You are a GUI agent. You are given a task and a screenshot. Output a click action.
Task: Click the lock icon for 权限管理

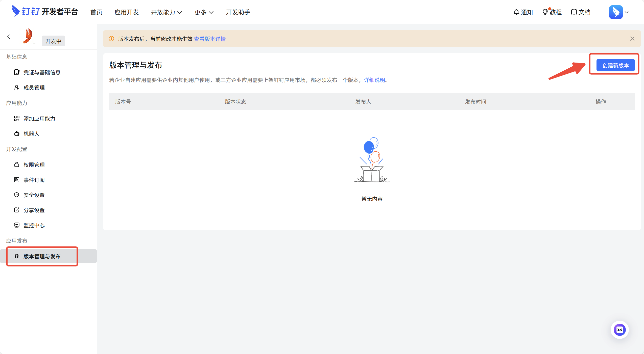[x=17, y=165]
